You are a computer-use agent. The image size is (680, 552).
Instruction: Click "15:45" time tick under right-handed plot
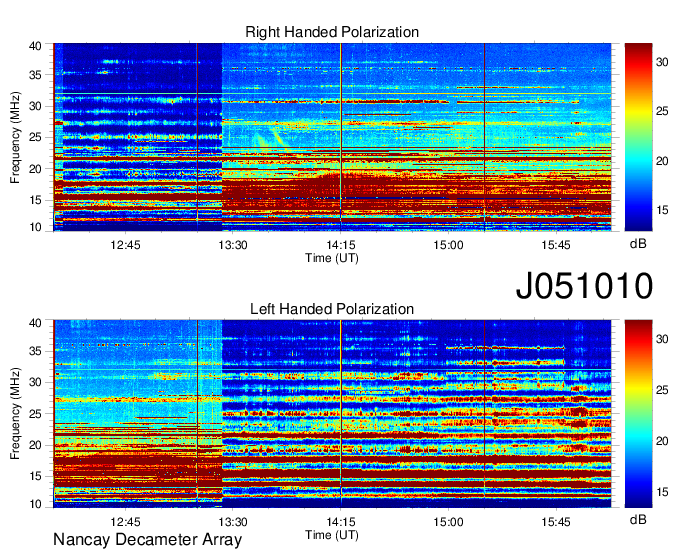point(556,245)
